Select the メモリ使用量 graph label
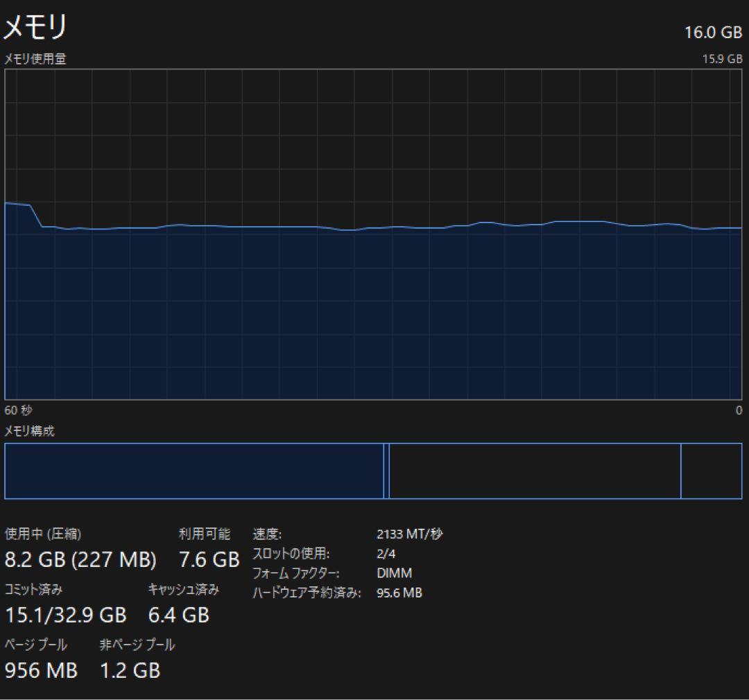Image resolution: width=749 pixels, height=700 pixels. click(35, 60)
